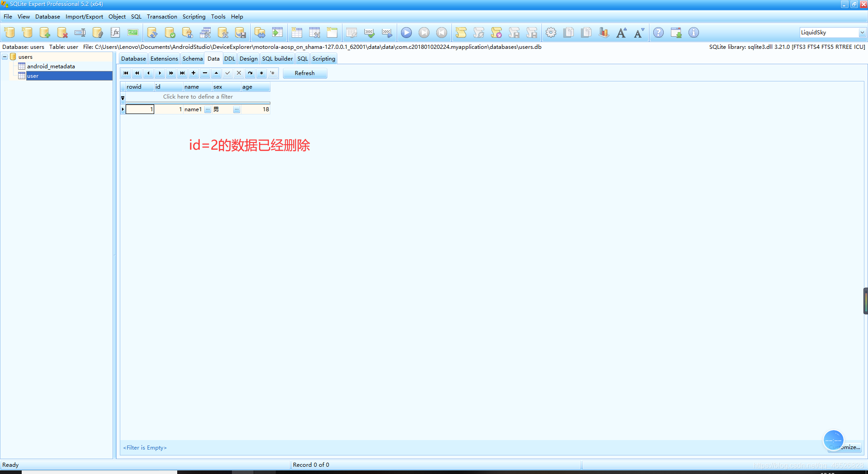Sort by the name column header
The height and width of the screenshot is (474, 868).
[x=198, y=87]
